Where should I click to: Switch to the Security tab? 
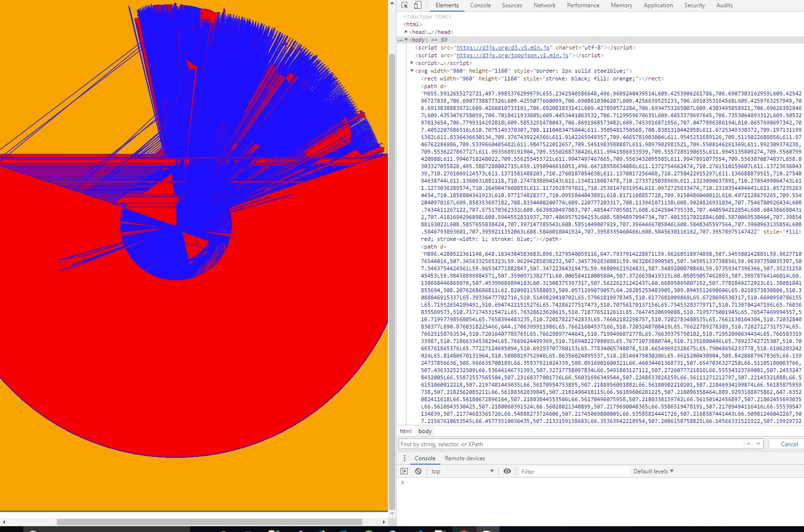pyautogui.click(x=694, y=5)
